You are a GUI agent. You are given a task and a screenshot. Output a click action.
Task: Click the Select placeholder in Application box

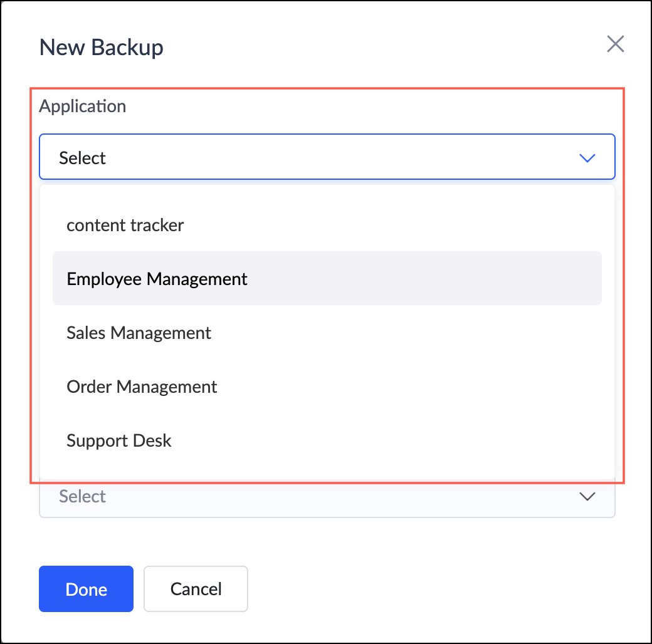point(83,158)
